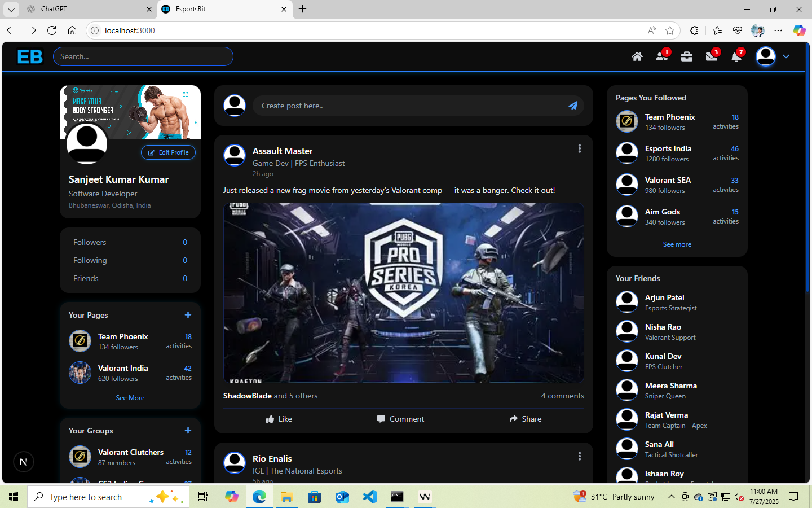Open friend Kunal Dev
Image resolution: width=812 pixels, height=508 pixels.
pos(677,361)
